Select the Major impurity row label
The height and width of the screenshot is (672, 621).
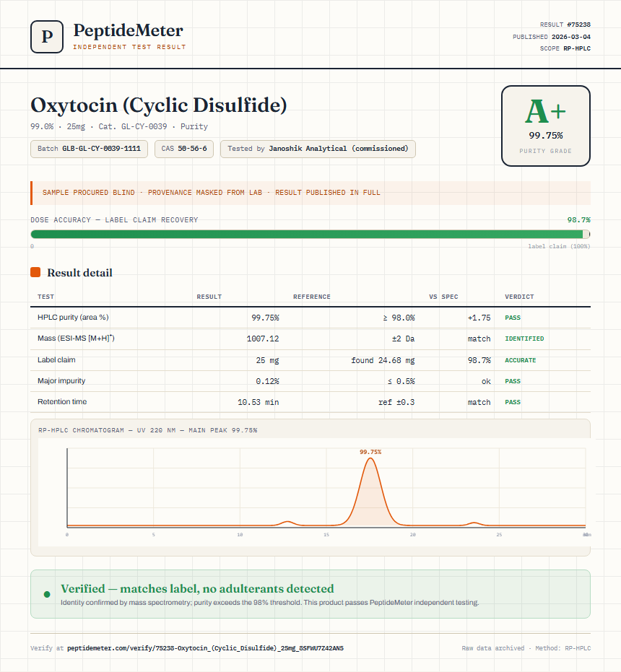pos(61,380)
